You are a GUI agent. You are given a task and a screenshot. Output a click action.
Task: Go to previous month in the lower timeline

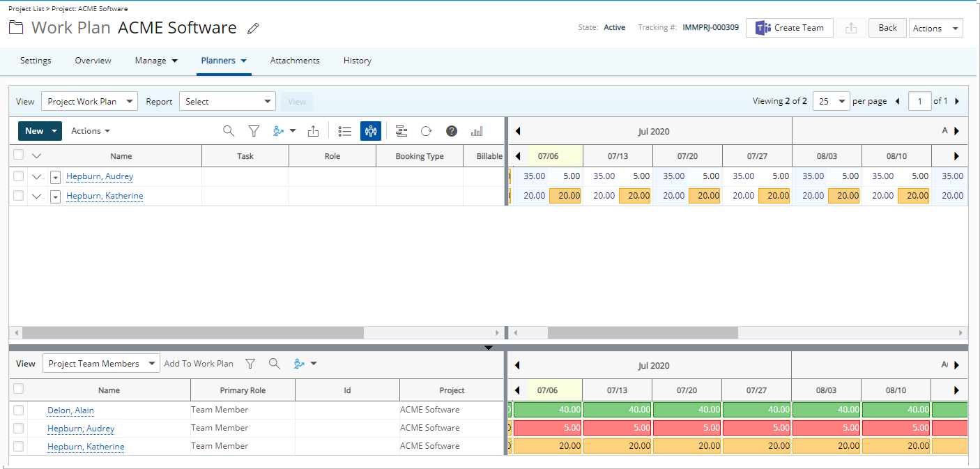coord(517,365)
